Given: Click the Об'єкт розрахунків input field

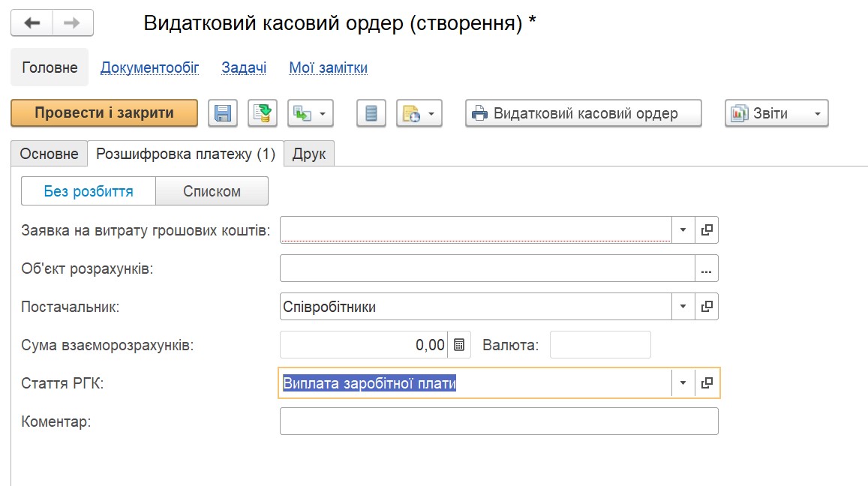Looking at the screenshot, I should [487, 268].
